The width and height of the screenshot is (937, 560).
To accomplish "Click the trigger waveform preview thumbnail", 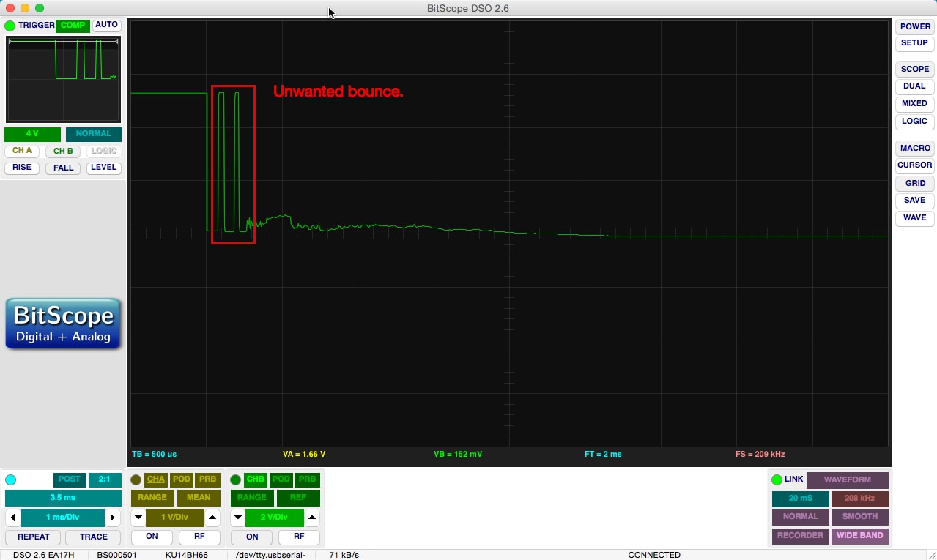I will click(63, 80).
